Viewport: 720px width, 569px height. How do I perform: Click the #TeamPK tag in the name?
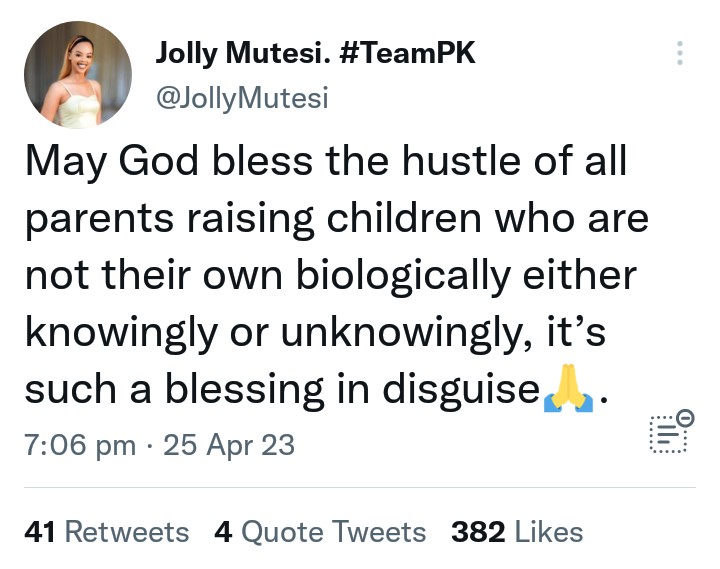click(x=407, y=54)
